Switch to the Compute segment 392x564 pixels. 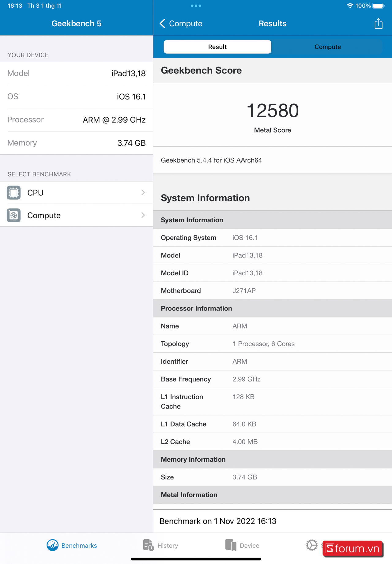pos(328,47)
